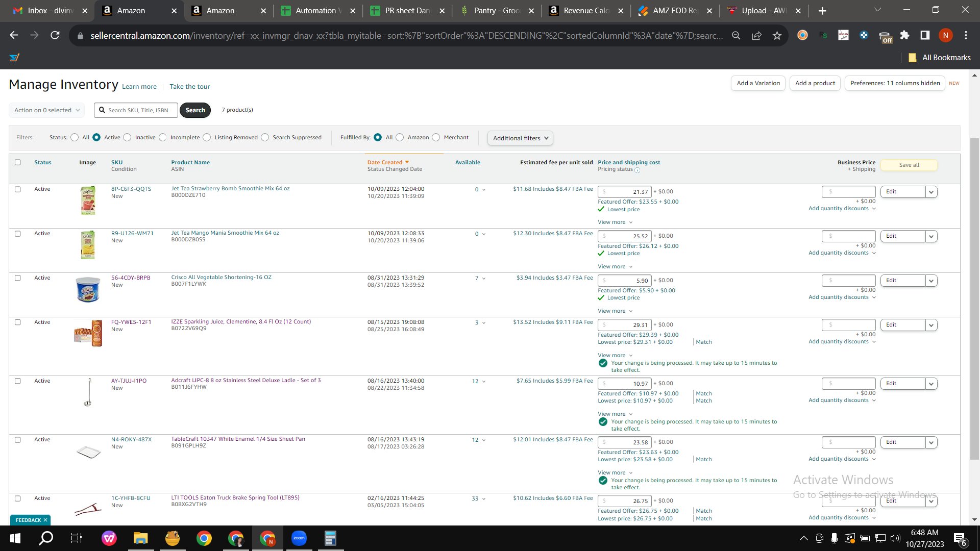Open Zoom from the taskbar
This screenshot has height=551, width=980.
tap(299, 538)
